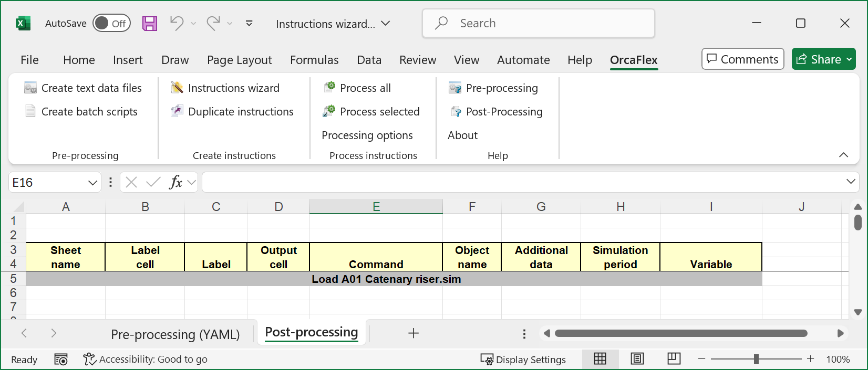
Task: Collapse the ribbon with the chevron
Action: (x=843, y=155)
